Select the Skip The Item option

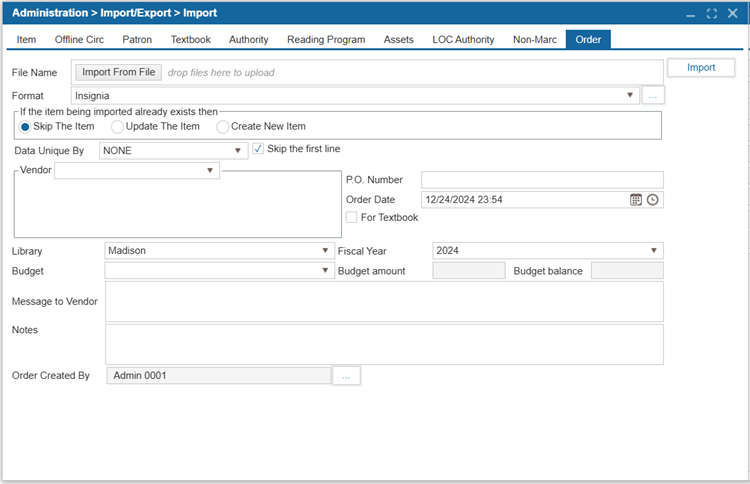tap(26, 127)
